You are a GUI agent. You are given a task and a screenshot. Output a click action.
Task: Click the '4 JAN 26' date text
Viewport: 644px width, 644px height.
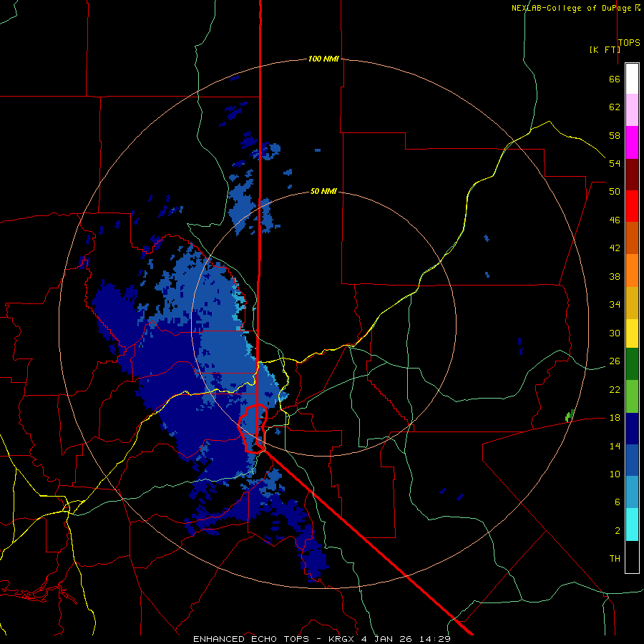(388, 639)
